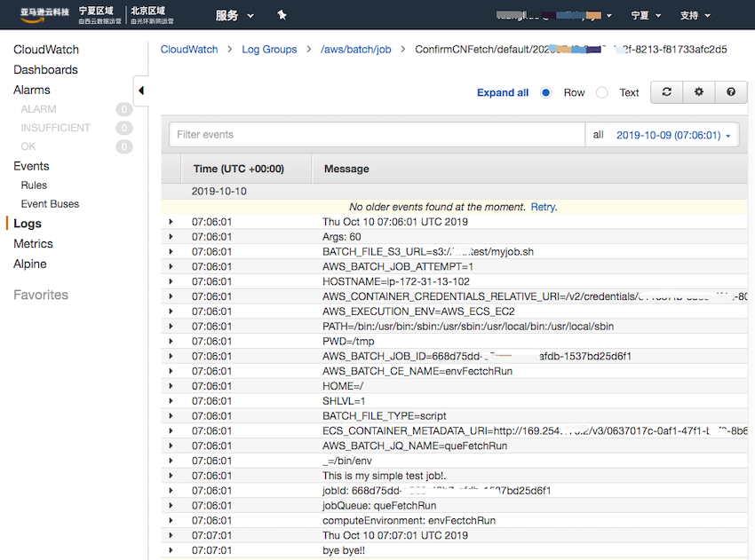Expand the BATCH_FILE_S3_URL log row
This screenshot has width=755, height=560.
(x=171, y=252)
